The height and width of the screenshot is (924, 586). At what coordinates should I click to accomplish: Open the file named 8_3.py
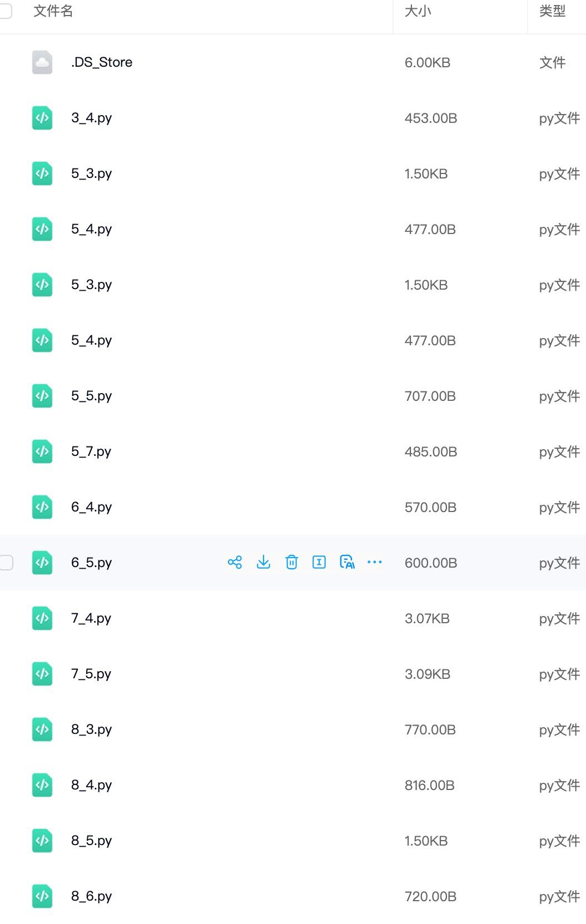click(x=91, y=729)
